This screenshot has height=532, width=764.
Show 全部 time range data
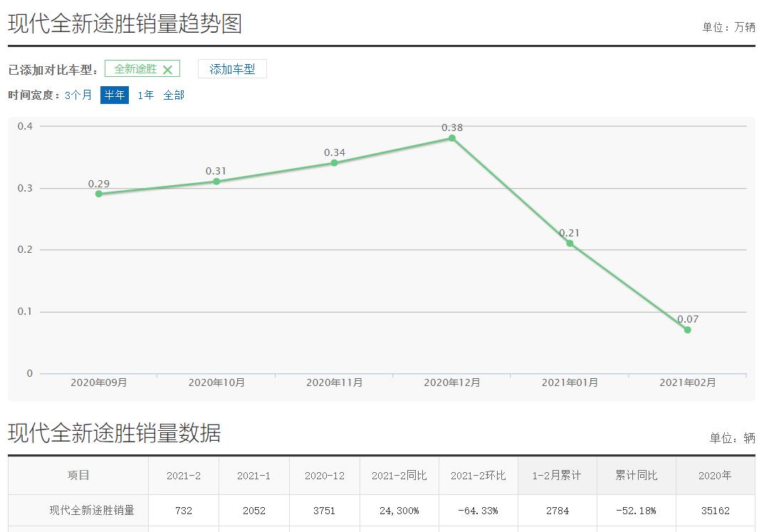174,95
